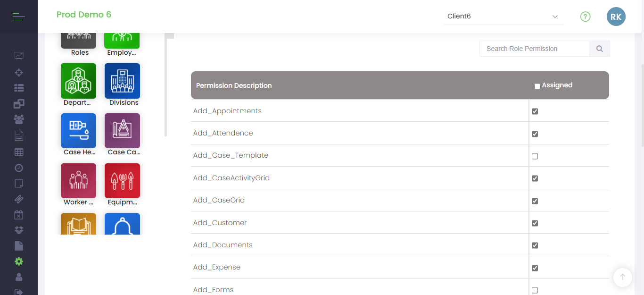Viewport: 644px width, 295px height.
Task: Click the scroll-to-top arrow button
Action: pyautogui.click(x=622, y=278)
